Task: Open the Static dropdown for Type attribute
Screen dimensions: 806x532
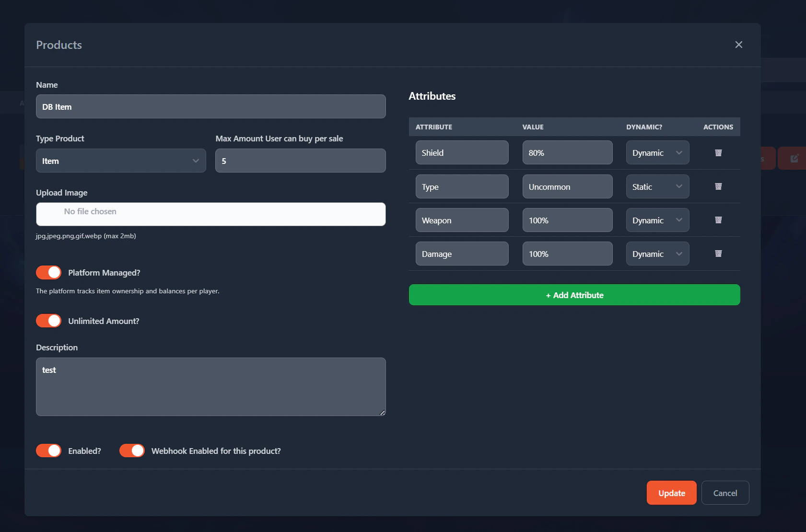Action: pos(657,186)
